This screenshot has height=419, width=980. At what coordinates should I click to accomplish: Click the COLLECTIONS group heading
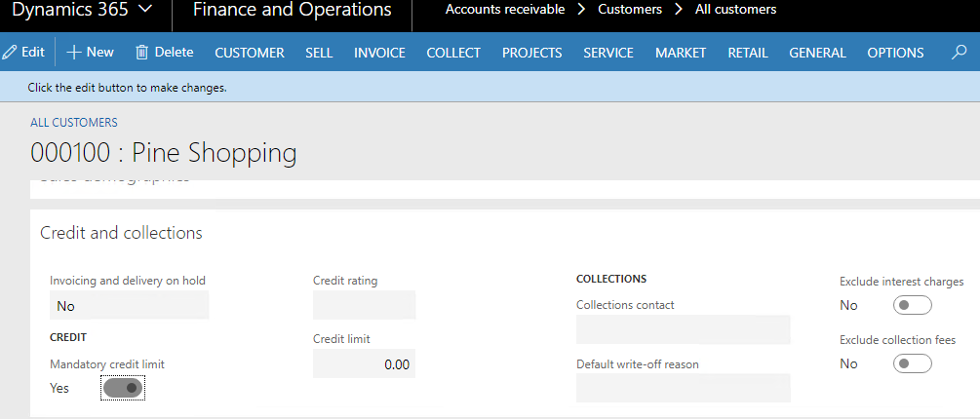611,279
